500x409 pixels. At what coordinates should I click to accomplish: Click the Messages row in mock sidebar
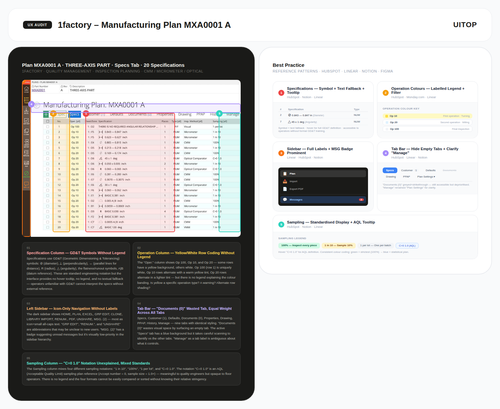click(323, 200)
